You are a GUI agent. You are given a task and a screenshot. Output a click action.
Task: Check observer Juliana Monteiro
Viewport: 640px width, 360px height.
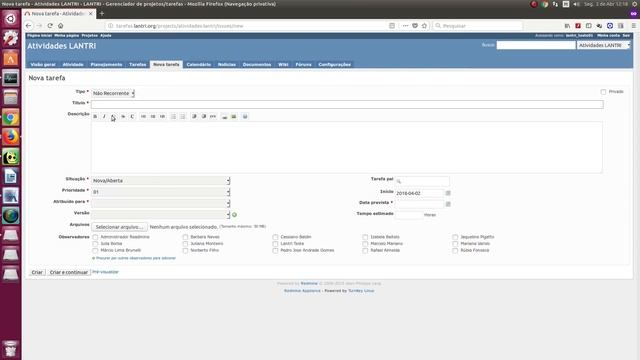185,244
